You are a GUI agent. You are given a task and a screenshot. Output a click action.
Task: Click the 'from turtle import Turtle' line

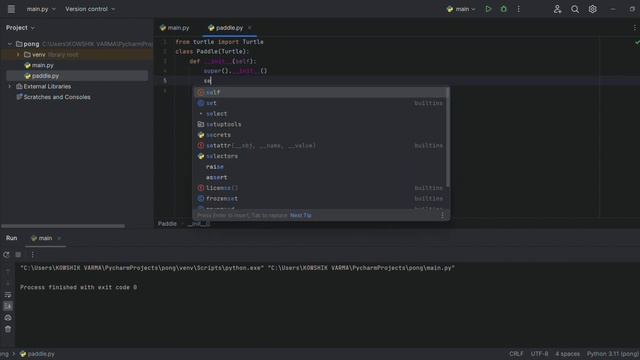[x=219, y=42]
